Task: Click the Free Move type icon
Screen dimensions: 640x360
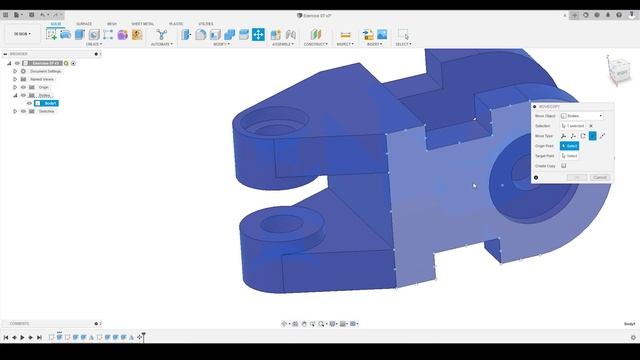Action: click(x=563, y=136)
